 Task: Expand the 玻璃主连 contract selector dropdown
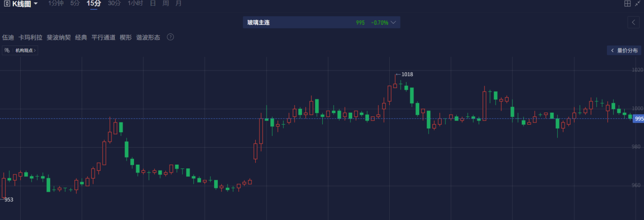click(x=393, y=23)
